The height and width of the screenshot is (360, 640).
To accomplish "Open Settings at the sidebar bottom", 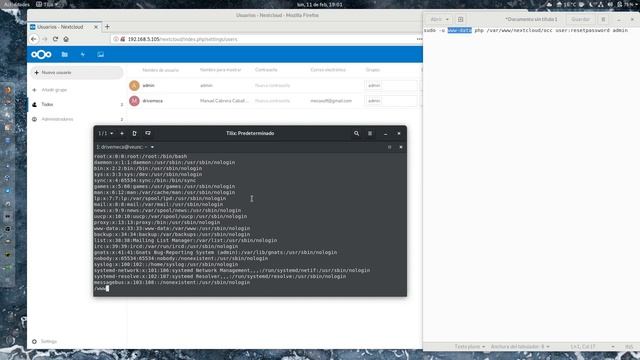I will pos(44,341).
